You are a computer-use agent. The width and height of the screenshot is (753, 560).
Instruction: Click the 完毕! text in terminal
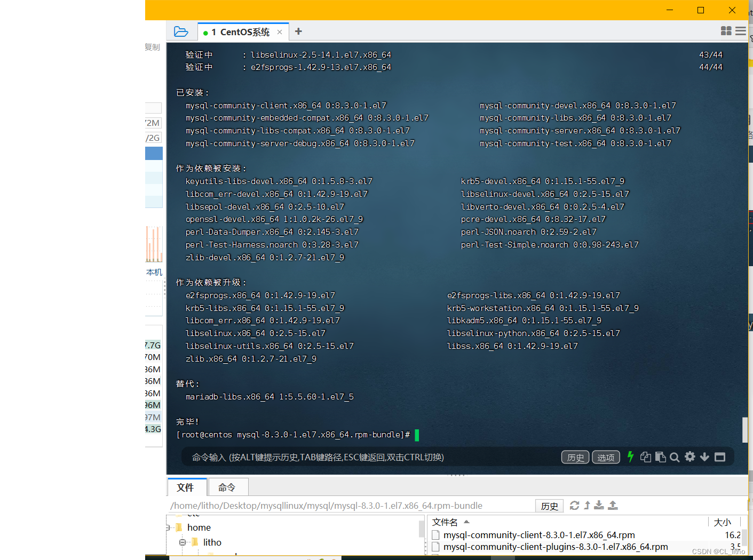(187, 422)
